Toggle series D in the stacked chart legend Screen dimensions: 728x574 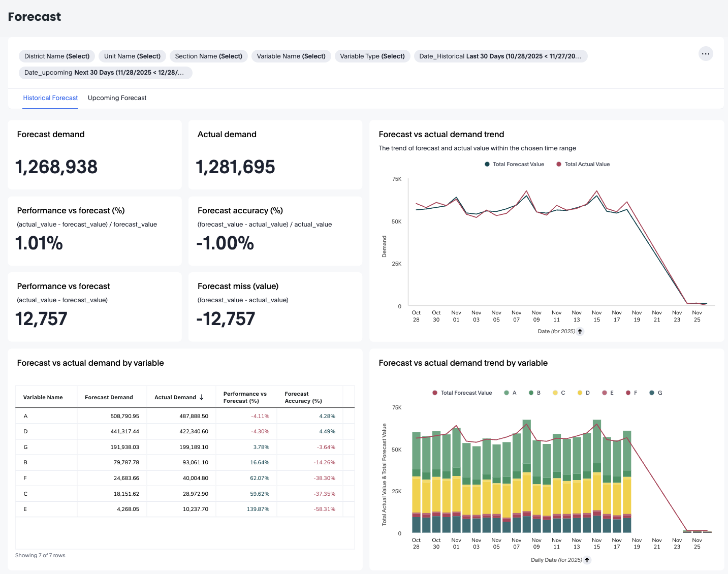[580, 393]
